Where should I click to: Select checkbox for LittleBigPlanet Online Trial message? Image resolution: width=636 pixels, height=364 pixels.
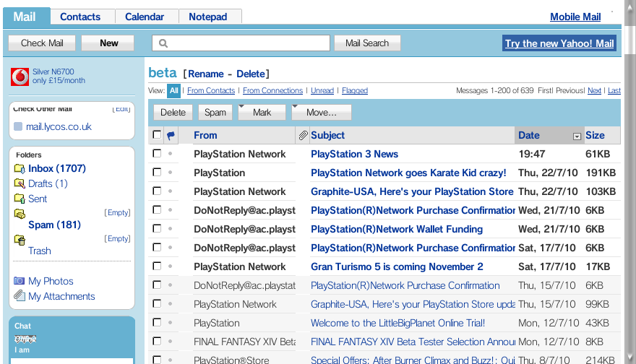pos(157,322)
